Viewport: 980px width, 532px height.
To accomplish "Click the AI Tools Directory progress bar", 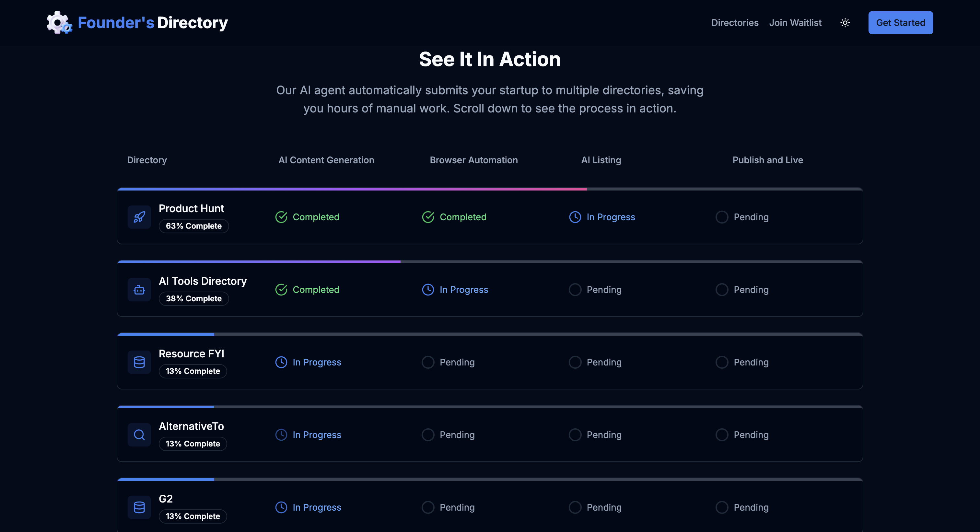I will 490,262.
